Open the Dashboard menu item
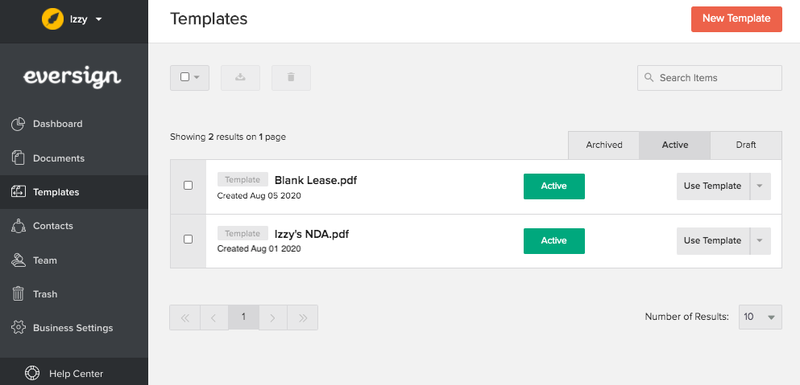The image size is (800, 385). tap(58, 124)
